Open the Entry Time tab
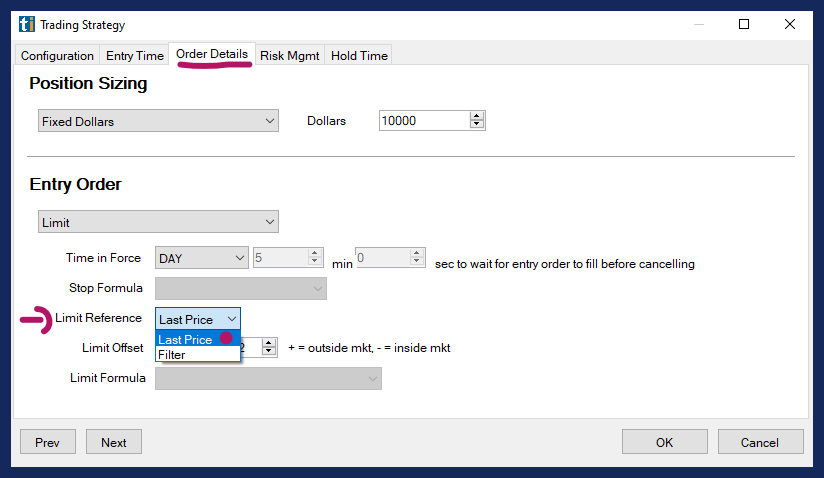The image size is (824, 478). [x=135, y=56]
